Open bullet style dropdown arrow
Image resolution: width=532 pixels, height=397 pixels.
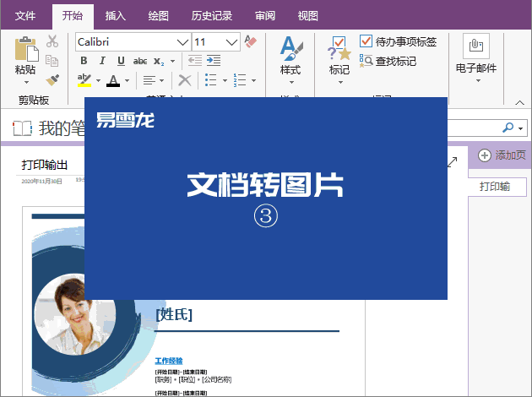[x=225, y=81]
